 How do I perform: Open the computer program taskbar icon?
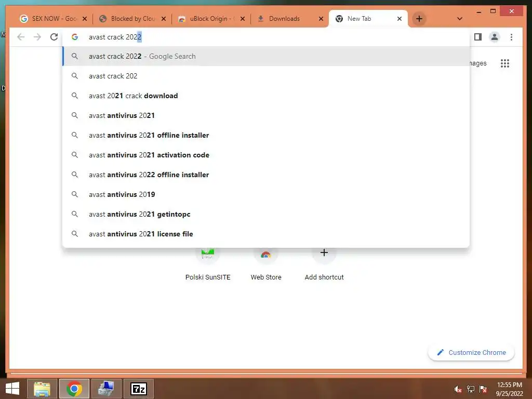point(107,389)
